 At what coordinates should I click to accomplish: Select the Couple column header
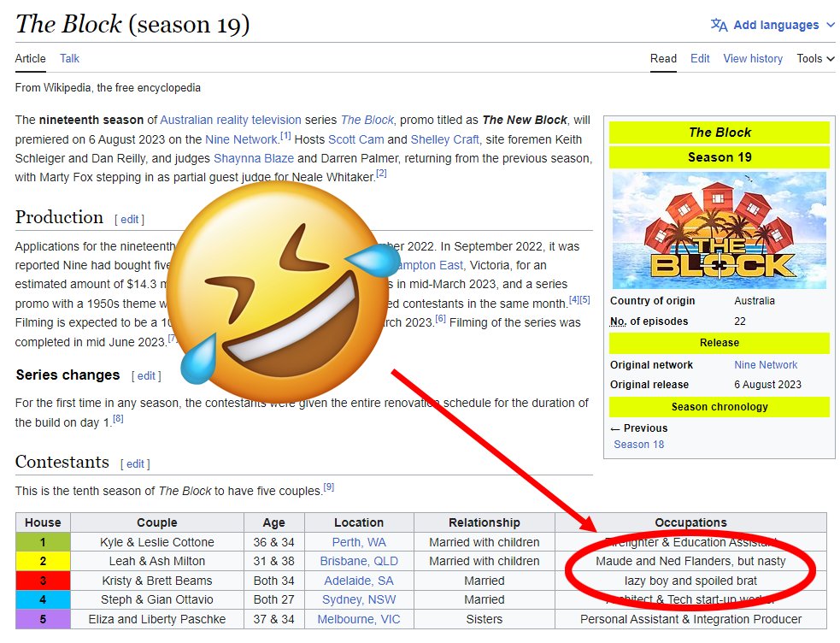(x=157, y=522)
